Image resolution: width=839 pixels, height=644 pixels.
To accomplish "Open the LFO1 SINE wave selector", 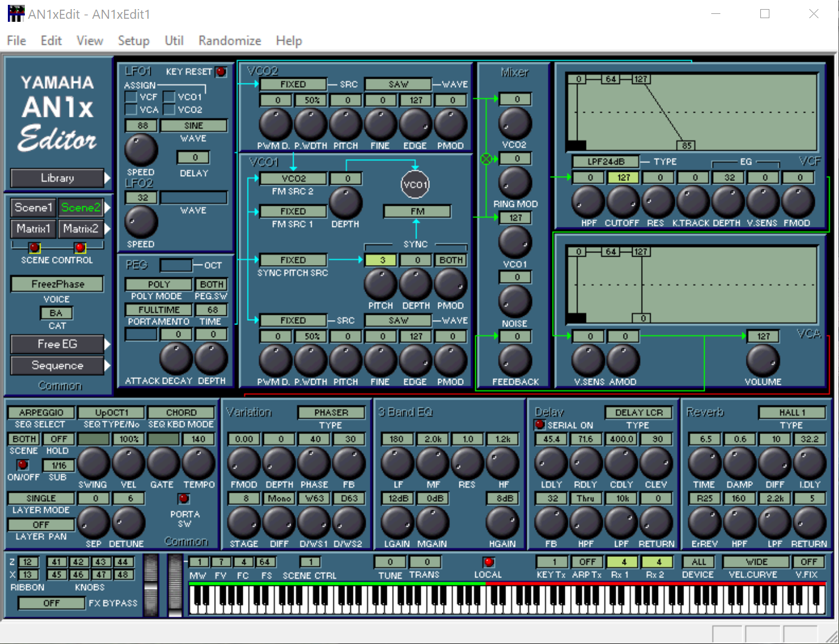I will [x=194, y=125].
